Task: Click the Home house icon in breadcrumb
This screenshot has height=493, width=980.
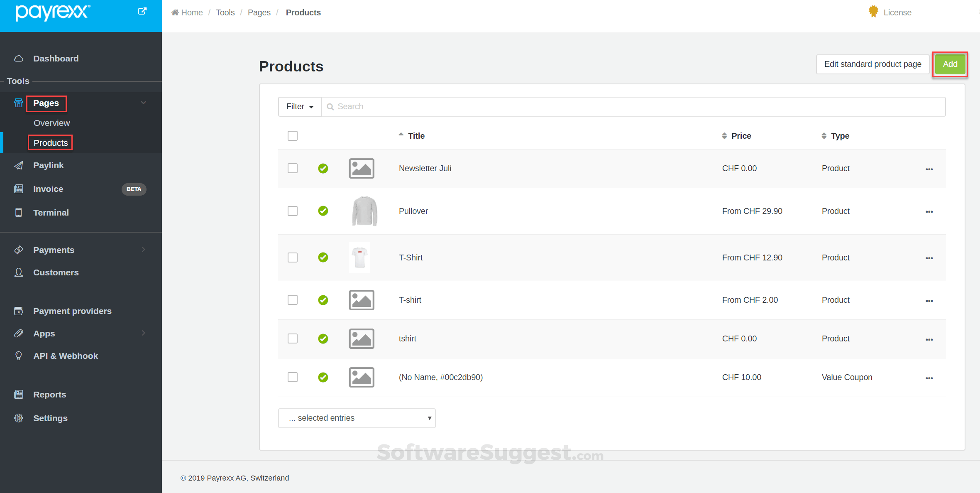Action: point(175,12)
